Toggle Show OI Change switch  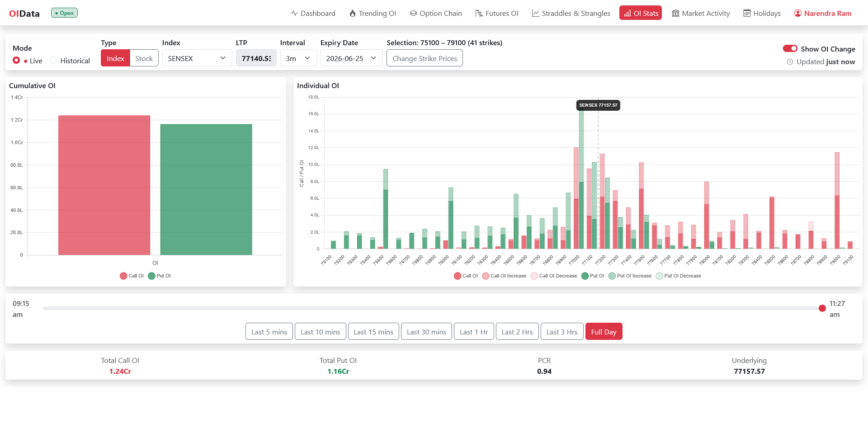point(790,49)
